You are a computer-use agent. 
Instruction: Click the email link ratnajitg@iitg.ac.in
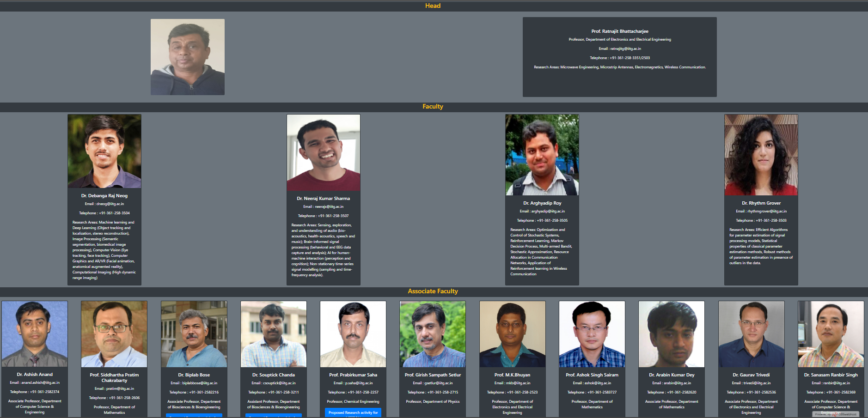point(625,48)
